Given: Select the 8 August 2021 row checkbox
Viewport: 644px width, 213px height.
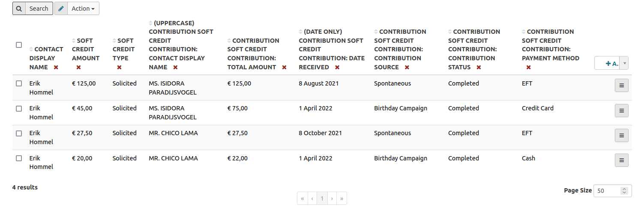Looking at the screenshot, I should (19, 84).
